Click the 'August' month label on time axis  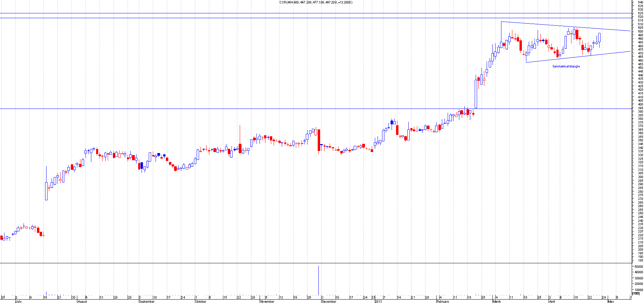point(82,301)
